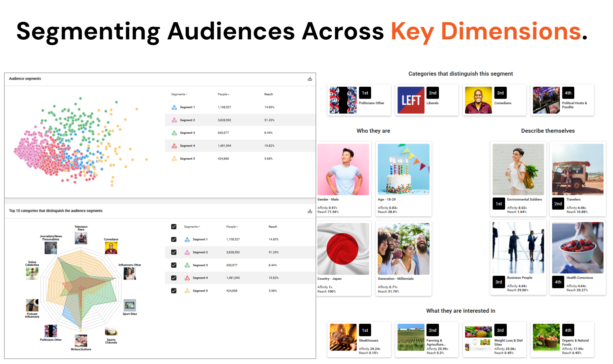Click the 51.23% reach value in Audience segments
Screen dimensions: 613x364
pyautogui.click(x=269, y=120)
